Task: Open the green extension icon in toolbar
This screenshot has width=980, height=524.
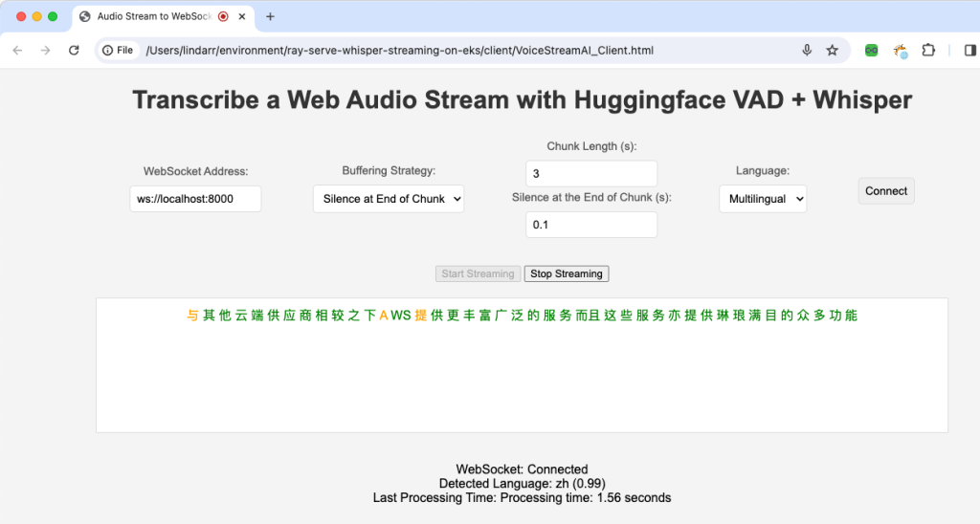Action: click(x=871, y=51)
